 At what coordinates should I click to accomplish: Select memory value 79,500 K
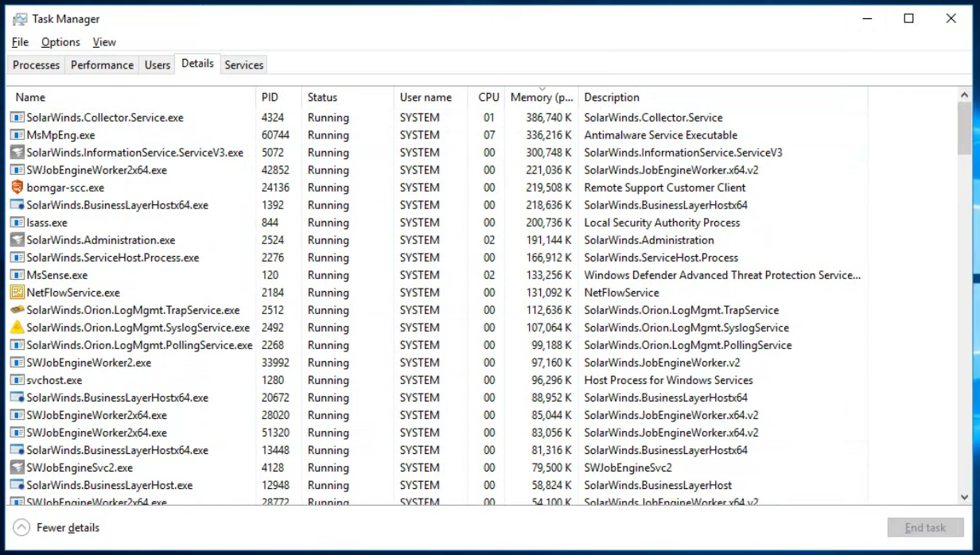(552, 468)
